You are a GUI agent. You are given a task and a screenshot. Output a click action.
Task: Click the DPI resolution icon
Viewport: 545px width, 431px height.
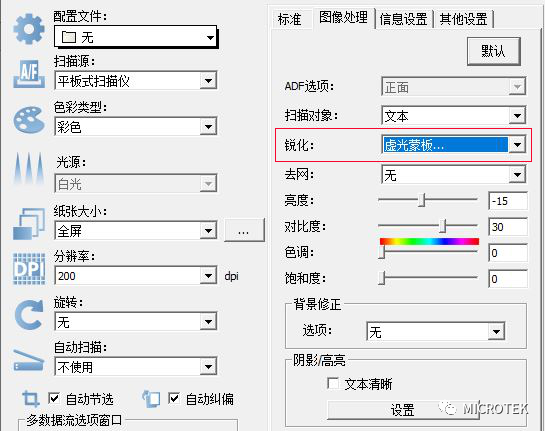tap(29, 269)
